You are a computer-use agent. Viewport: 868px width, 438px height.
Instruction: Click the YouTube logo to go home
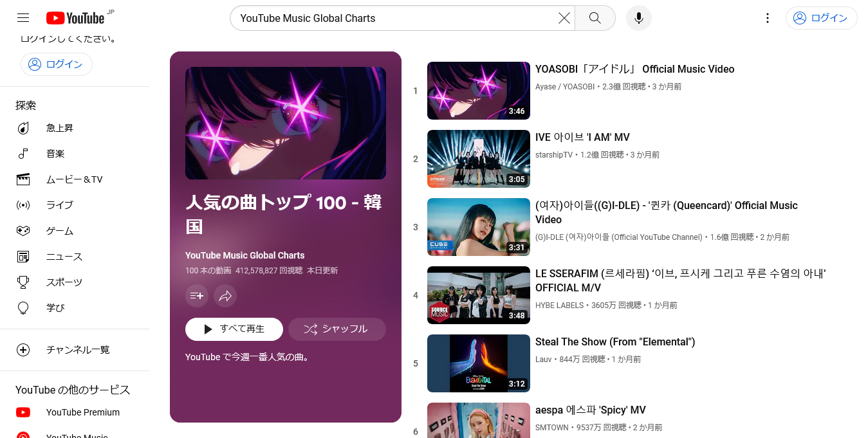point(75,18)
